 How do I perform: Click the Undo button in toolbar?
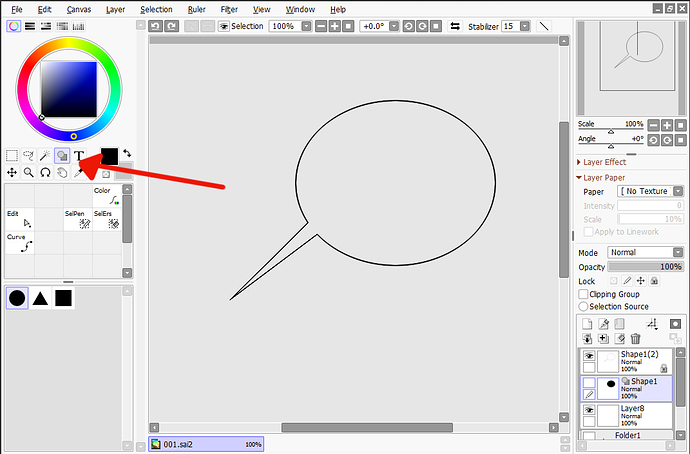point(156,26)
